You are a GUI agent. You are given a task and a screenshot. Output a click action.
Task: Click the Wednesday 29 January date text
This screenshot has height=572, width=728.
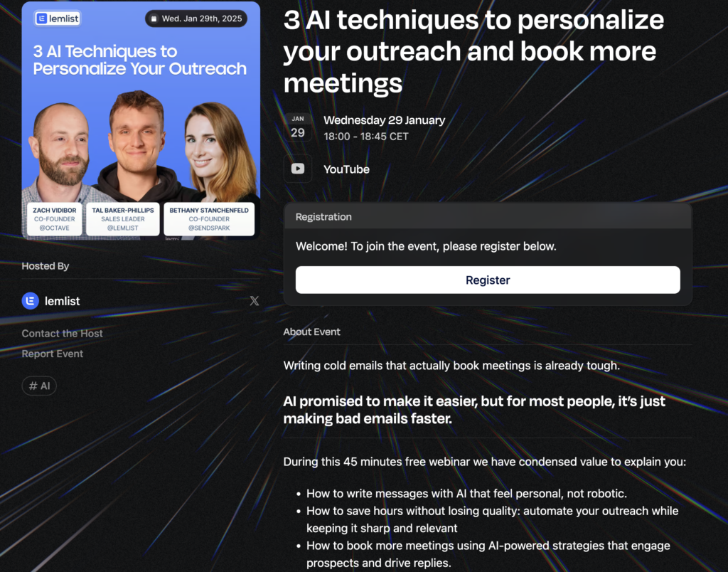(x=384, y=120)
